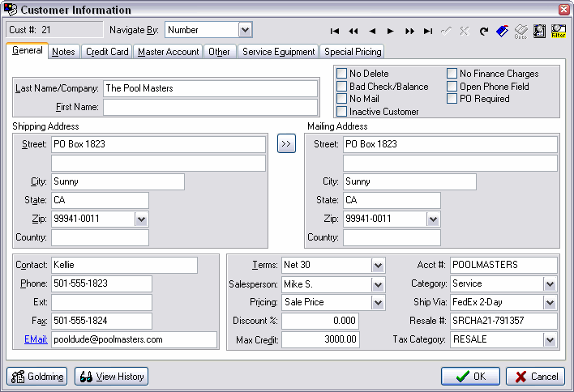Click the Goto icon in toolbar
The height and width of the screenshot is (392, 574).
(x=520, y=32)
